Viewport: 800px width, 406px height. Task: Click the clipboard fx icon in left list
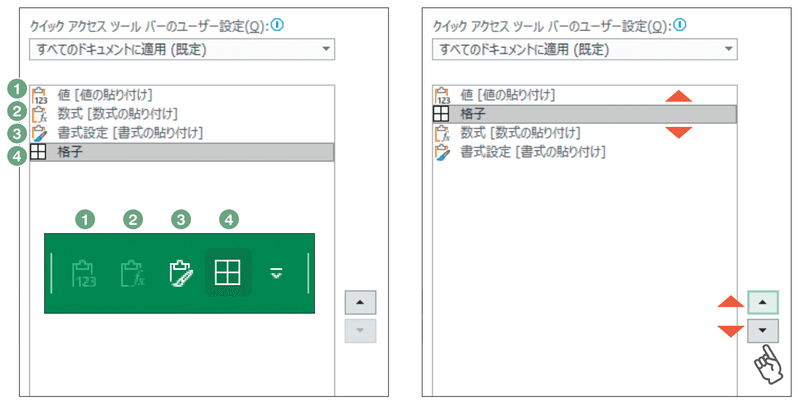39,114
